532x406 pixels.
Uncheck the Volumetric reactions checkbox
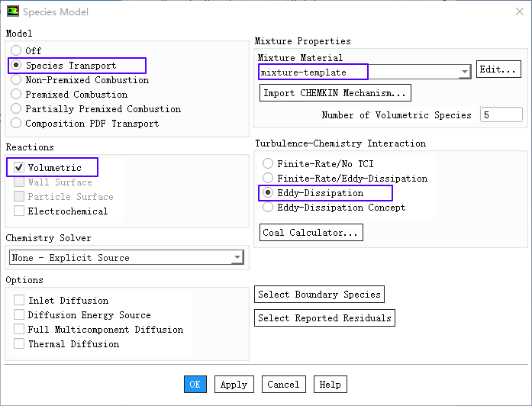click(x=19, y=168)
